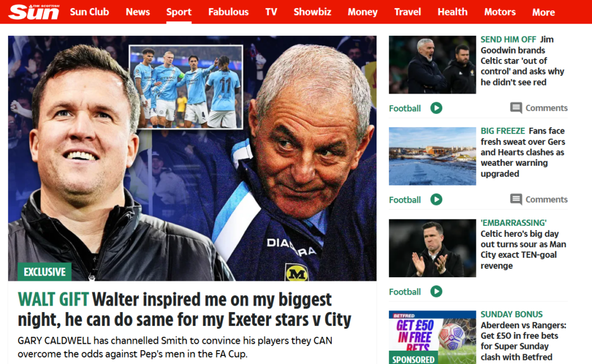Open the Motors section
Image resolution: width=592 pixels, height=364 pixels.
pos(500,12)
